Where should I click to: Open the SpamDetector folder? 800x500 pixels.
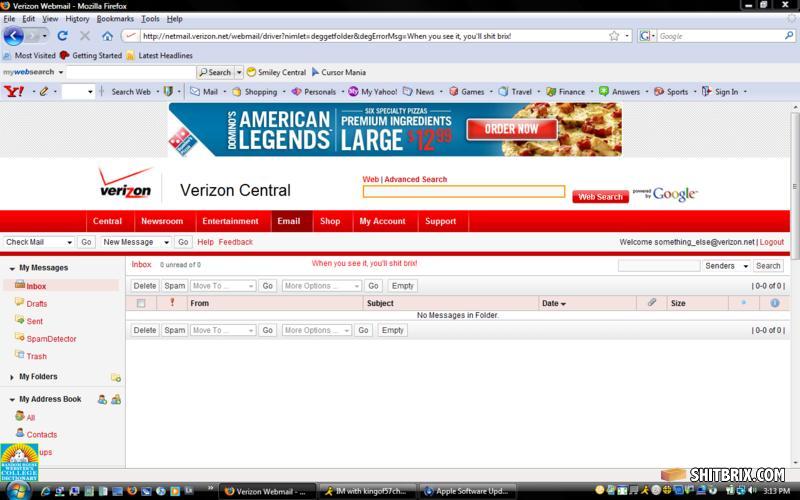51,339
